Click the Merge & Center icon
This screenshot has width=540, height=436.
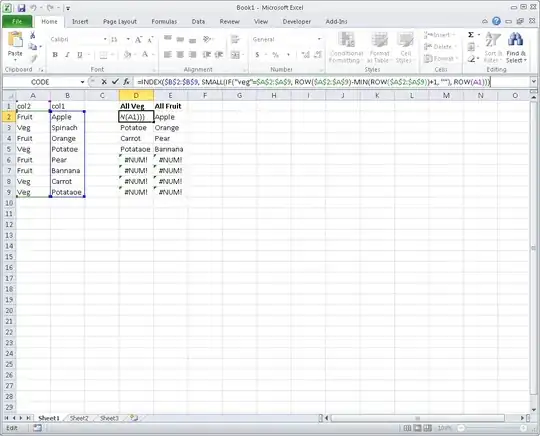[x=235, y=55]
